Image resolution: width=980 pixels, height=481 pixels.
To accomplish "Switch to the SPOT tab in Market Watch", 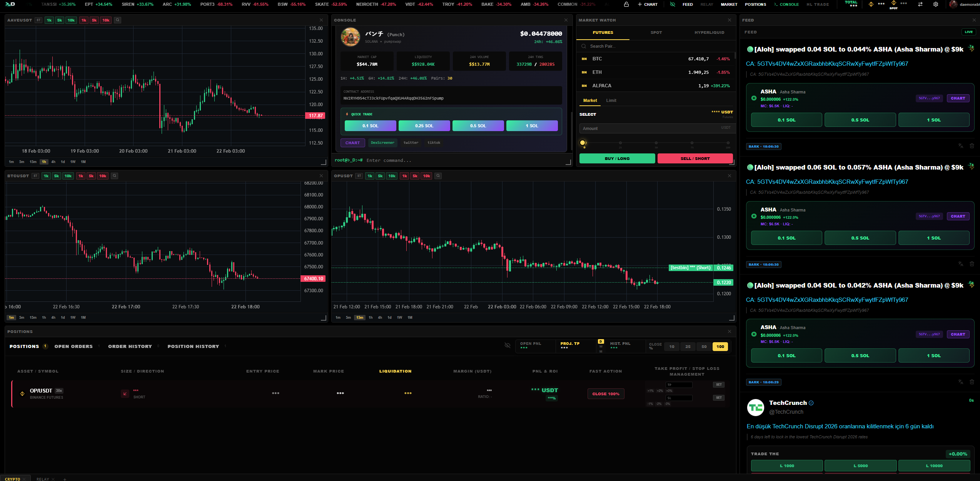I will [x=656, y=33].
